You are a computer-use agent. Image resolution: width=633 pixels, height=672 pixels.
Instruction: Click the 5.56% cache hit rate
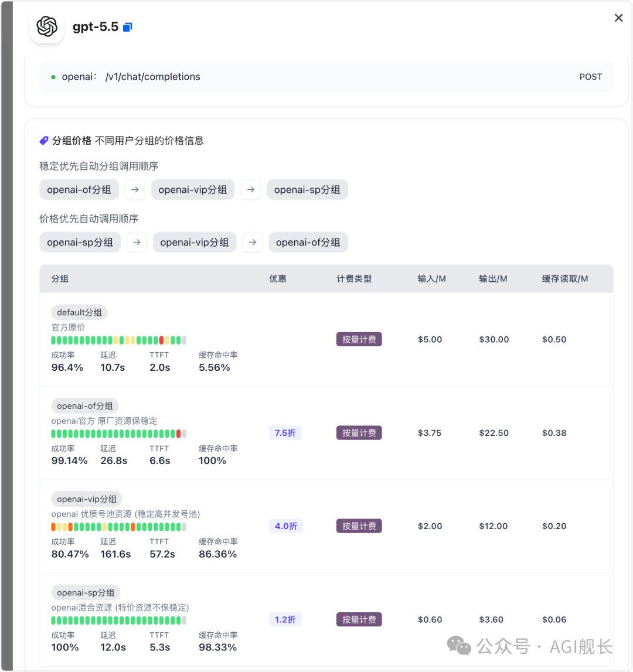(x=215, y=368)
